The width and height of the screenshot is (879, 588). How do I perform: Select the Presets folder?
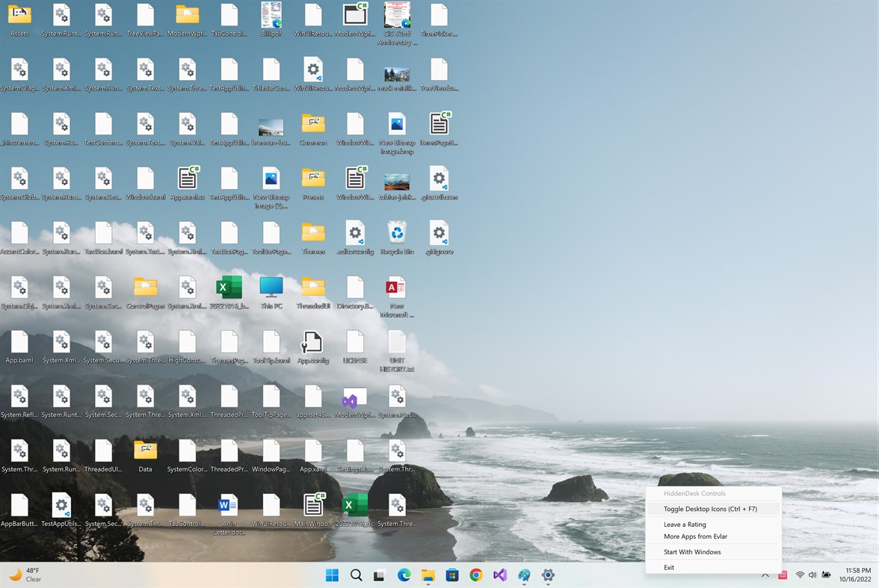pos(313,176)
